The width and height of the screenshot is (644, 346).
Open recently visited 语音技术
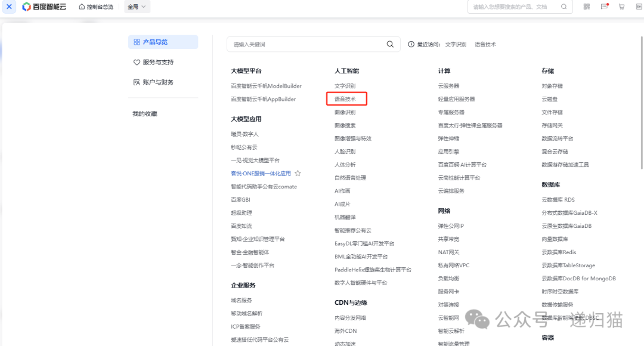pyautogui.click(x=485, y=44)
